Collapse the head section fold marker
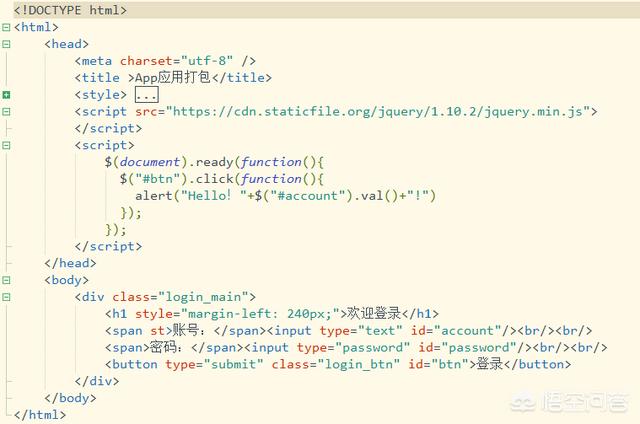Viewport: 640px width, 424px height. coord(7,44)
